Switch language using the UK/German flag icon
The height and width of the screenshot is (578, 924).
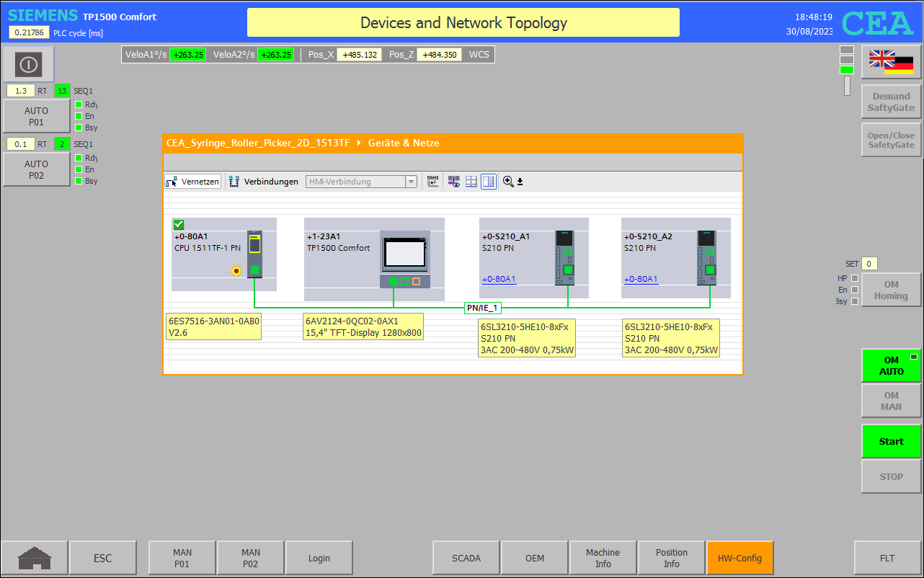point(891,61)
